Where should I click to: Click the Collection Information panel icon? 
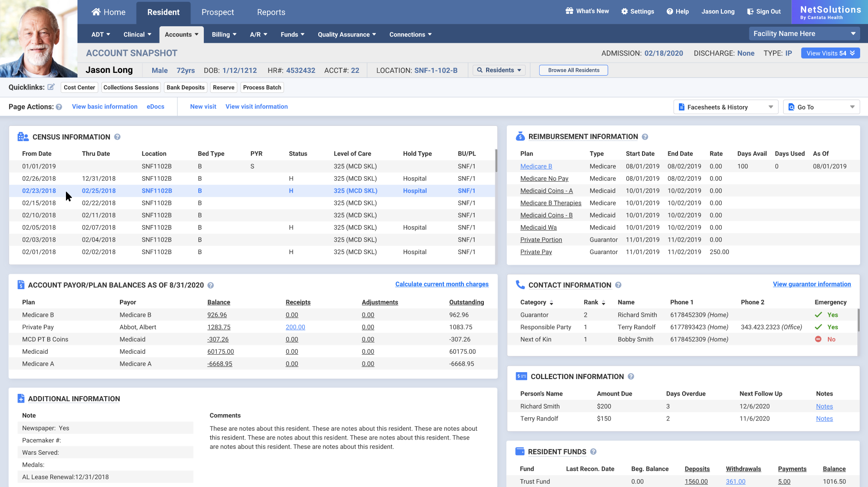pyautogui.click(x=522, y=376)
